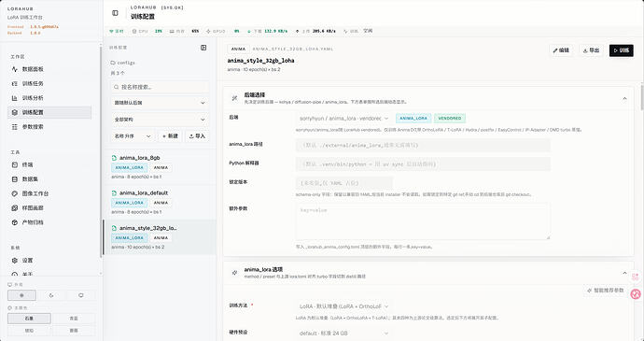
Task: Click the pink circular floating icon at right edge
Action: (x=636, y=294)
